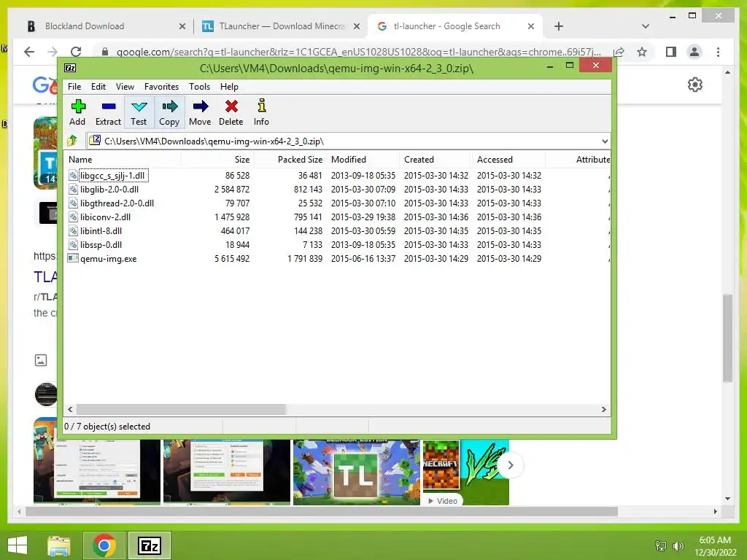Show the next video results with the carousel arrow

(x=510, y=465)
